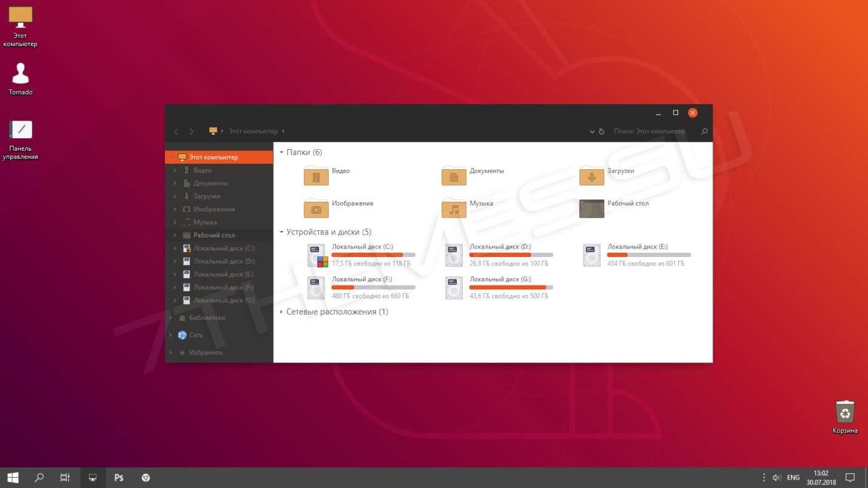Collapse the Устройства и диски (5) group

click(281, 232)
